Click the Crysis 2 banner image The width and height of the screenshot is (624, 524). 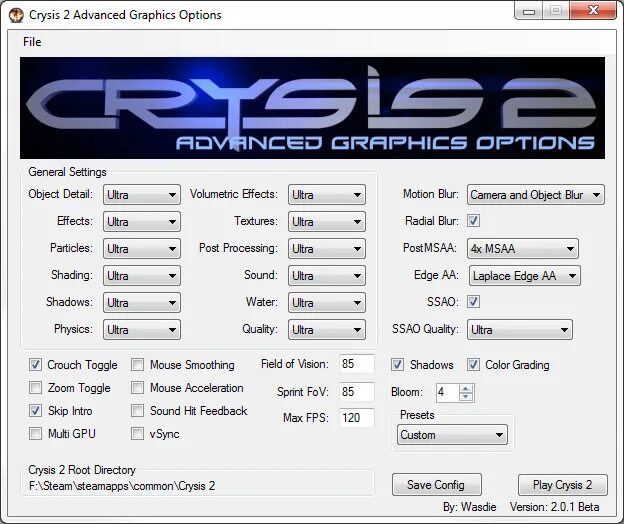coord(312,108)
